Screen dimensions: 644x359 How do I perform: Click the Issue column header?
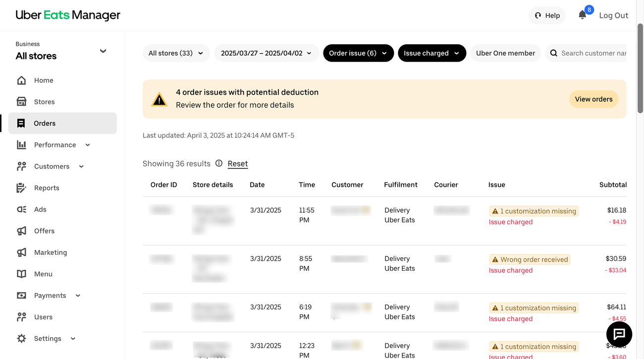pos(496,184)
